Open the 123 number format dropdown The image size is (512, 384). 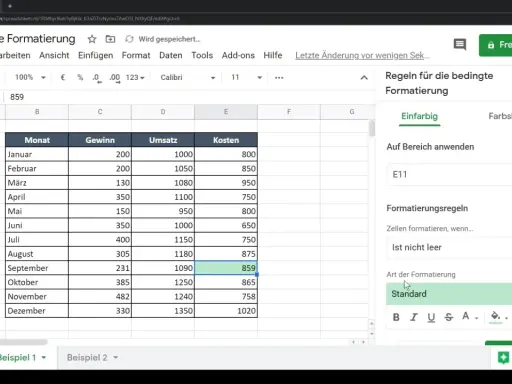(x=135, y=77)
